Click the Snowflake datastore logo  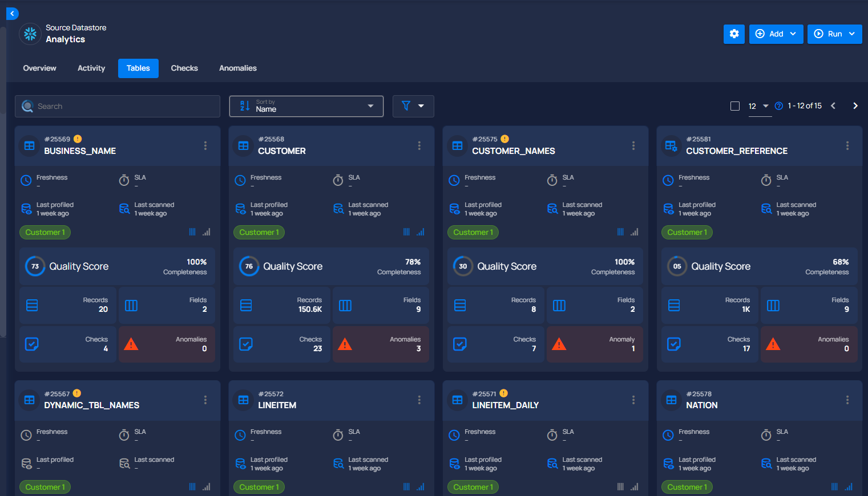point(30,34)
